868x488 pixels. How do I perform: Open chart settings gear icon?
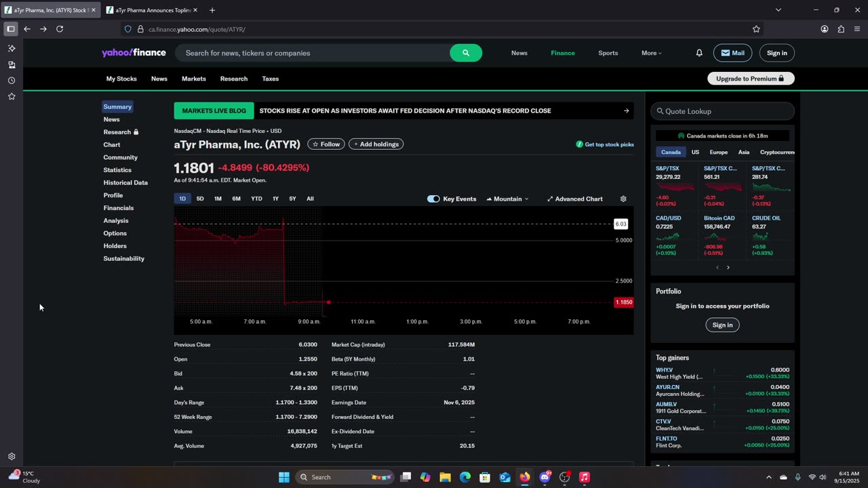click(x=623, y=199)
